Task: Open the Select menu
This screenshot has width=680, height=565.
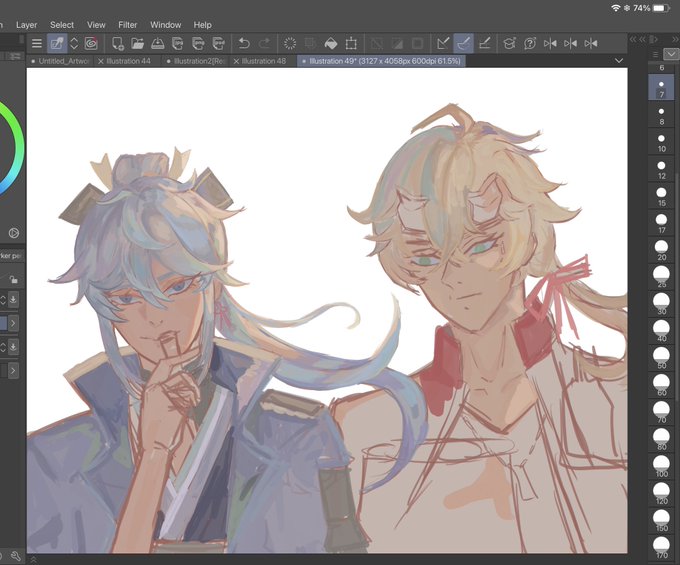Action: click(62, 25)
